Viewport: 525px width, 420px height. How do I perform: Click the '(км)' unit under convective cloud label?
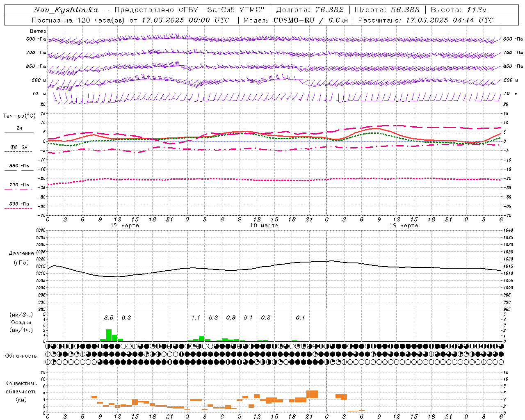click(21, 399)
